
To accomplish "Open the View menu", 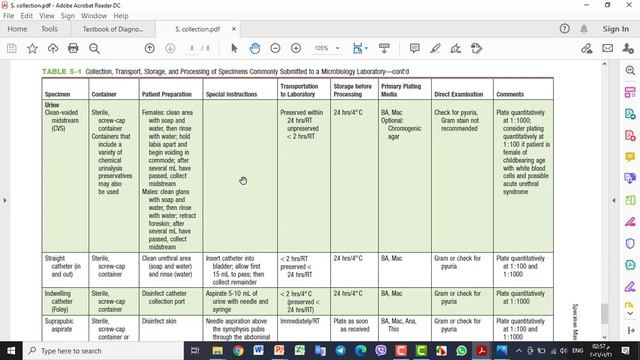I will (47, 16).
